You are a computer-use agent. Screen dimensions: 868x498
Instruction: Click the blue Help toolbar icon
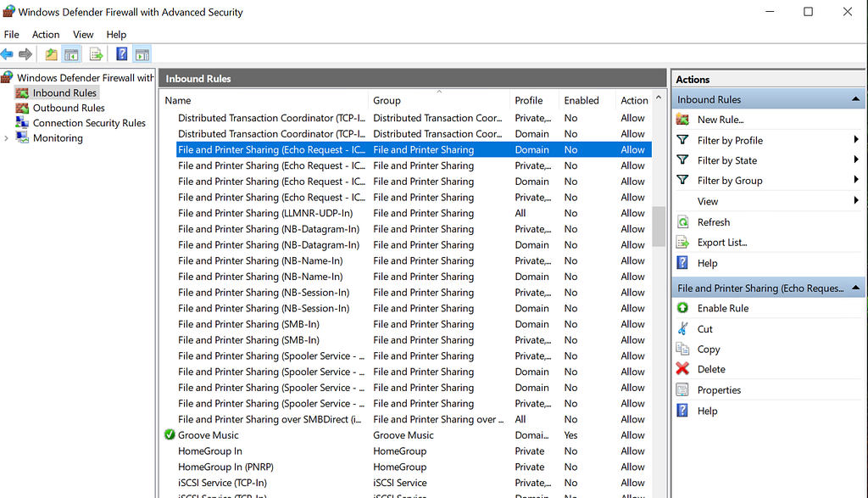click(x=122, y=54)
